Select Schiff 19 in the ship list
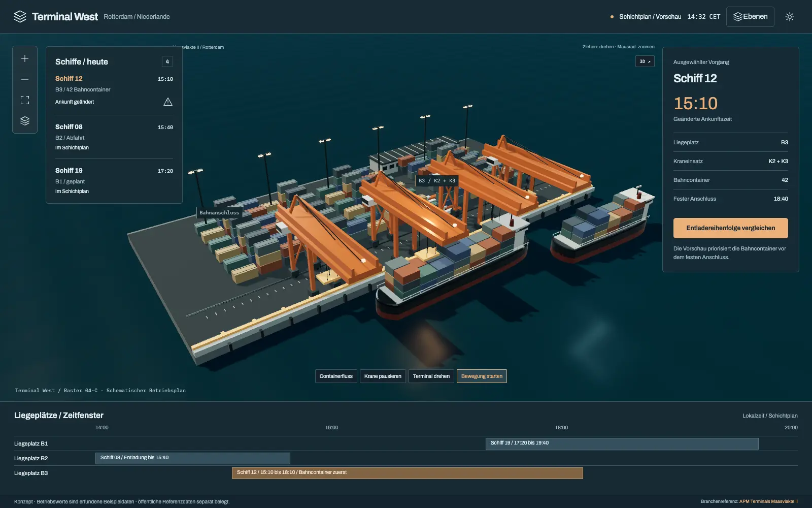812x508 pixels. (x=114, y=181)
